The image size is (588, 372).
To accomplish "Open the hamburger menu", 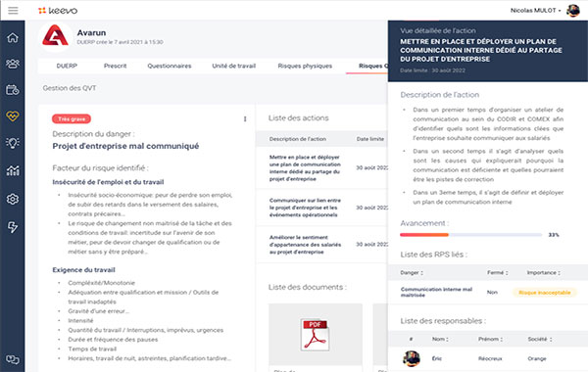I will coord(13,10).
